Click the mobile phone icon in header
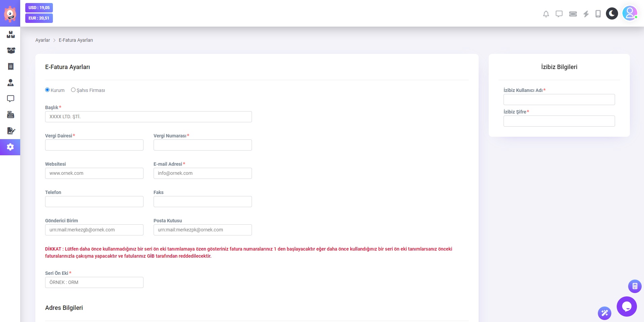 pos(598,14)
